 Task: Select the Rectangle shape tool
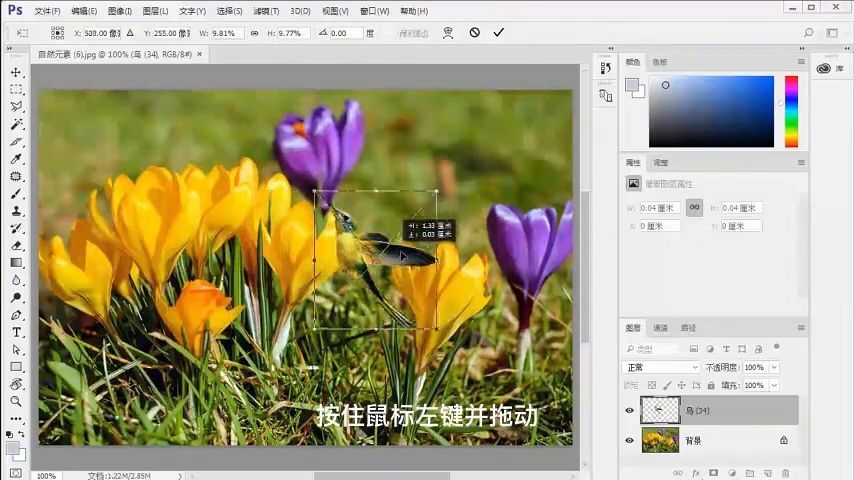click(16, 367)
